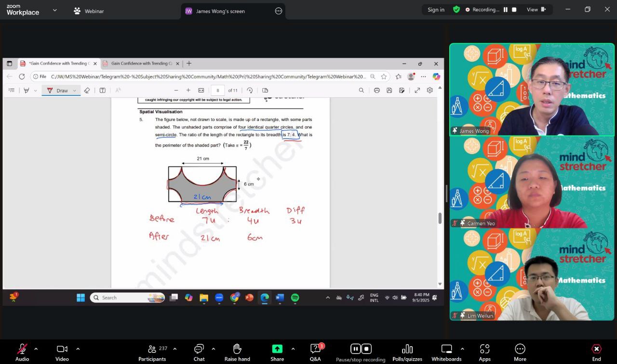
Task: Open Polls/quizzes
Action: point(407,351)
